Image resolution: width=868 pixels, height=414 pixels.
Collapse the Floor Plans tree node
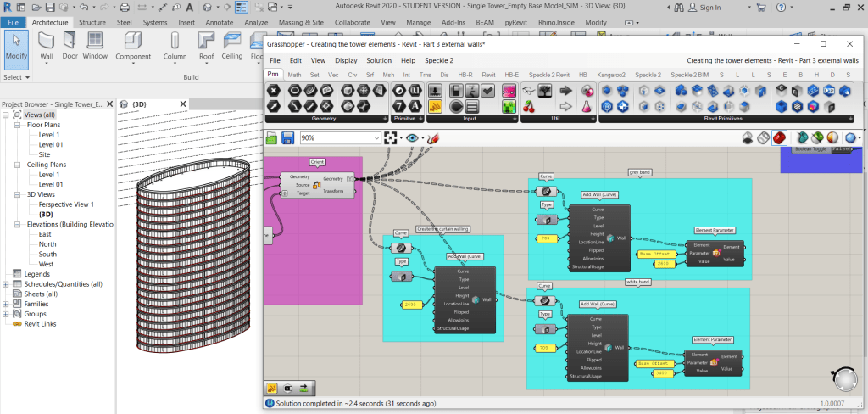point(18,125)
